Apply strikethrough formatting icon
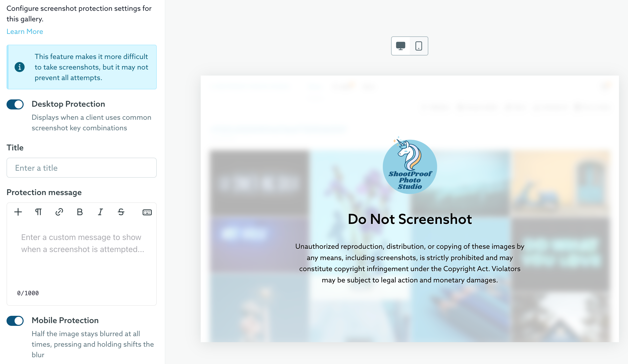 point(121,212)
